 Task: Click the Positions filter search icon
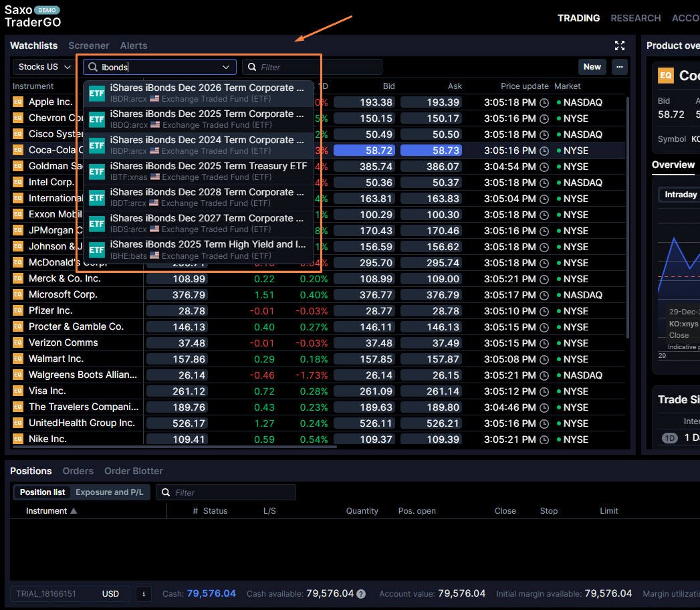[x=166, y=492]
